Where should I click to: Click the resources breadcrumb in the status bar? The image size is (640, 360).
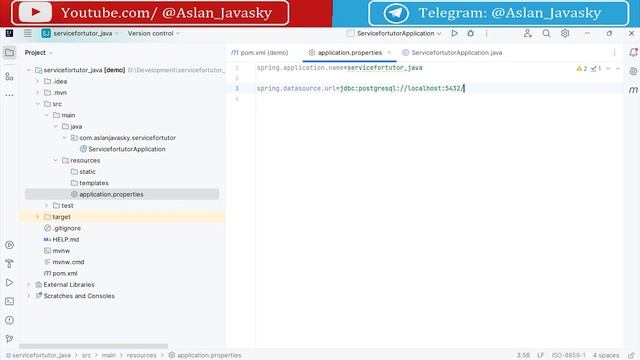(x=142, y=356)
